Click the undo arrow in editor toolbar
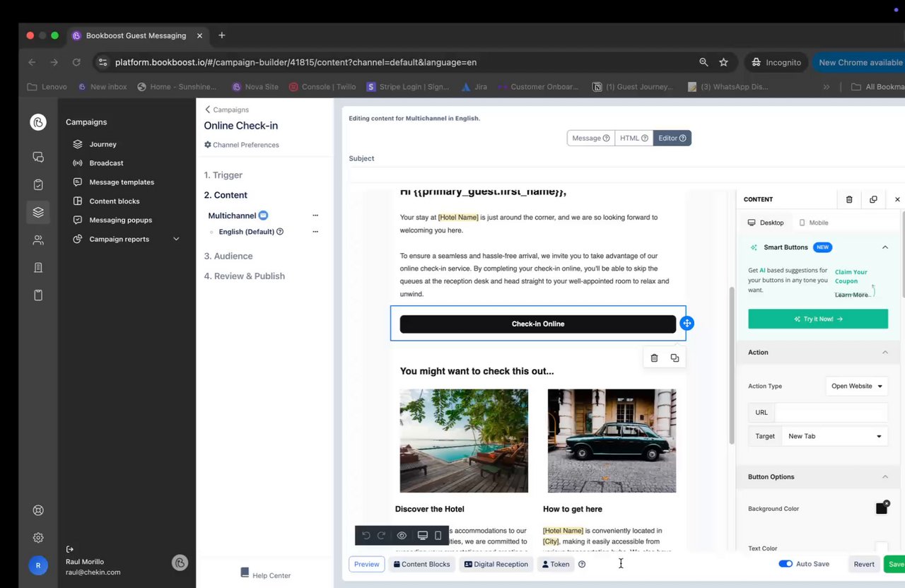This screenshot has width=905, height=588. (366, 536)
